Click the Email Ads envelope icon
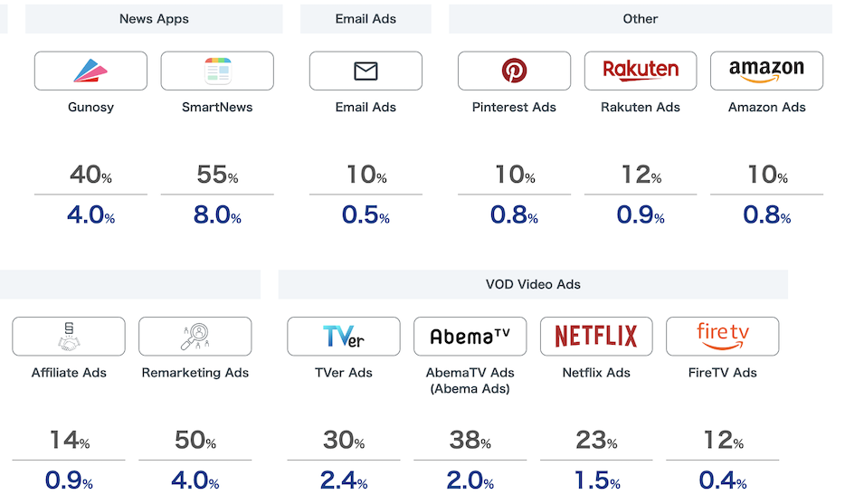Viewport: 845px width, 504px height. (x=366, y=71)
